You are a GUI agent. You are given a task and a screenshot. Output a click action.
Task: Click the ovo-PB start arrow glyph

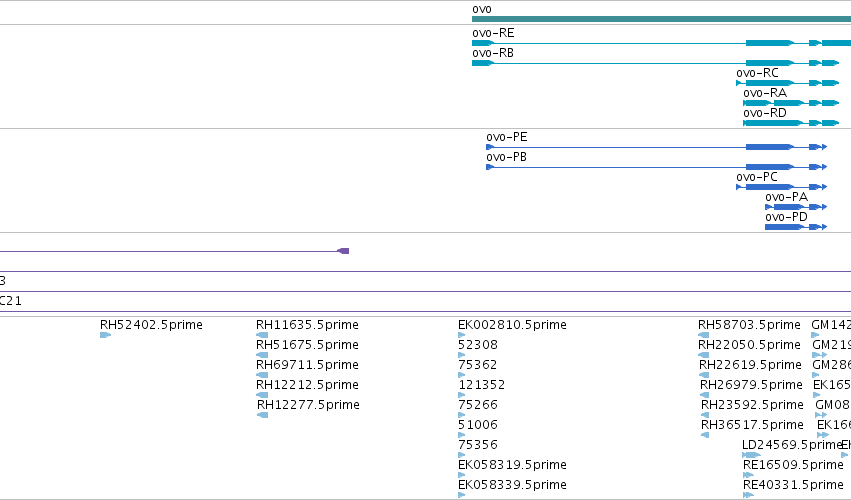[490, 167]
